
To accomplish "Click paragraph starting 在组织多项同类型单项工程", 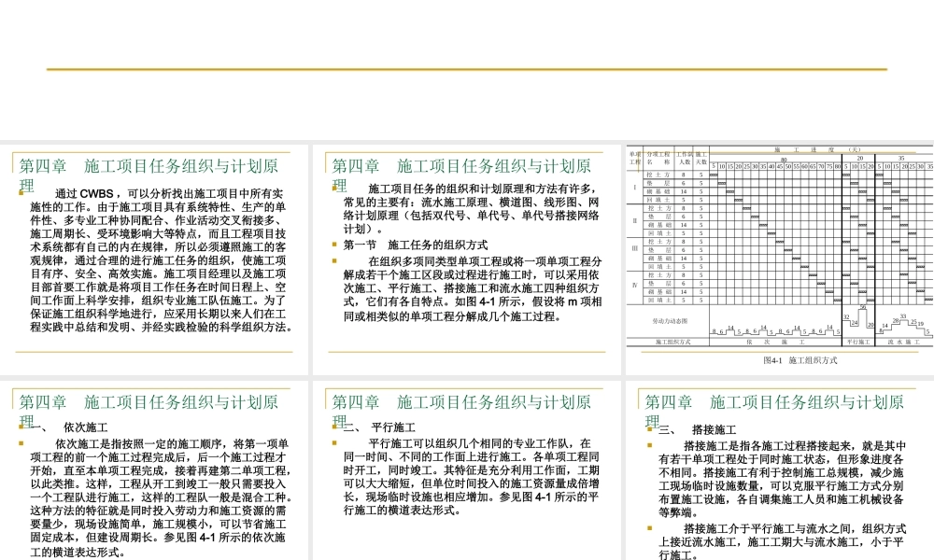I will coord(473,288).
